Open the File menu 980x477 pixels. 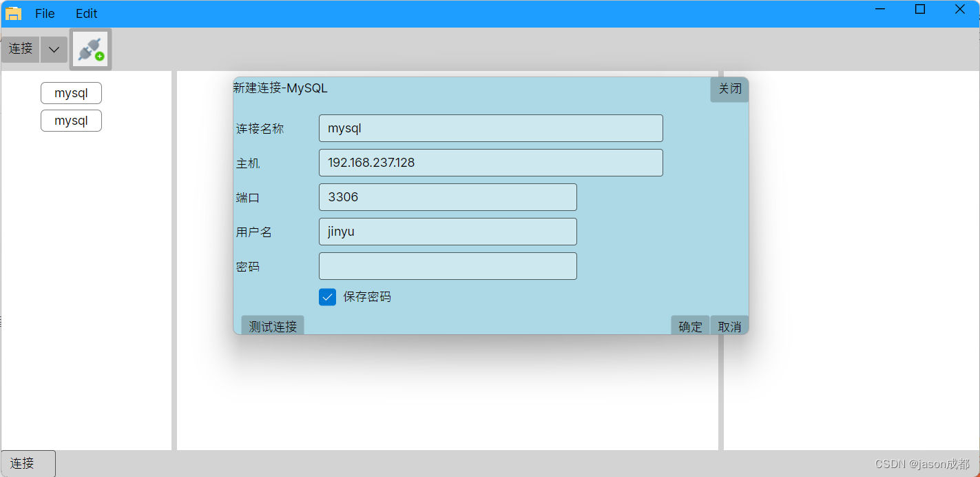[45, 14]
